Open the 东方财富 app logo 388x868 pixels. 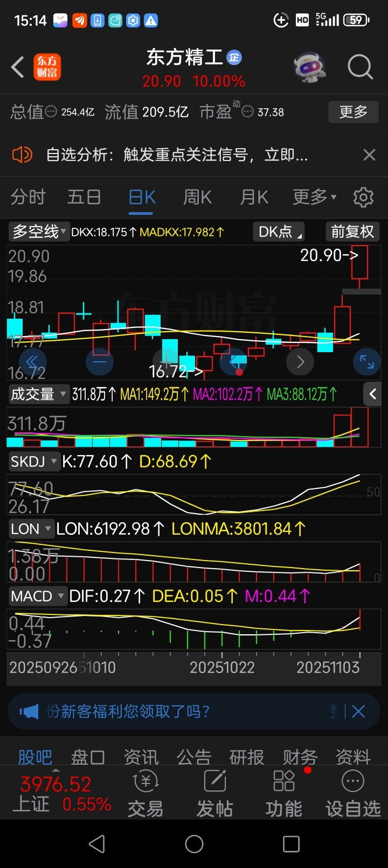[47, 67]
